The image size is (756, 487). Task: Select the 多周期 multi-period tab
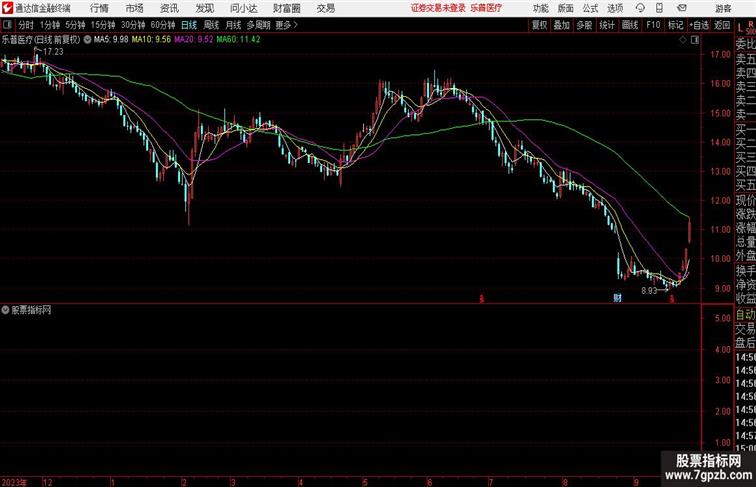(258, 25)
